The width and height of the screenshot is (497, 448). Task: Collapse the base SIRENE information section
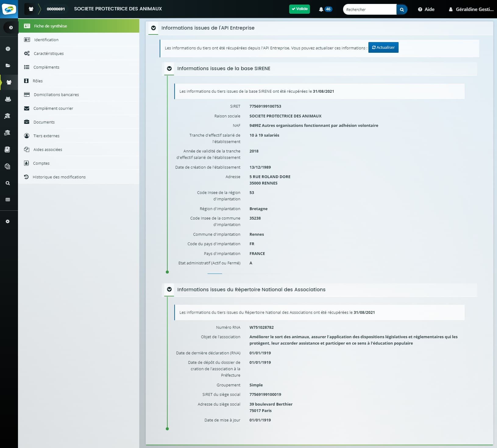[x=169, y=69]
